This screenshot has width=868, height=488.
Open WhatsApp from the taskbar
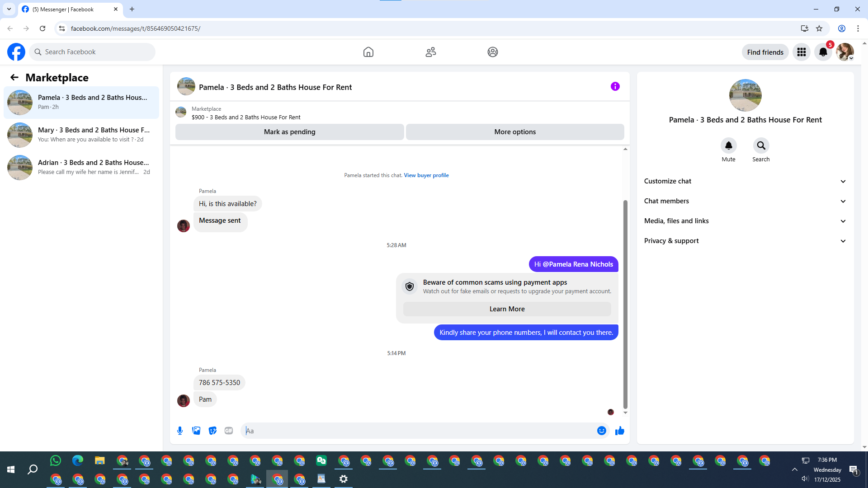[56, 461]
